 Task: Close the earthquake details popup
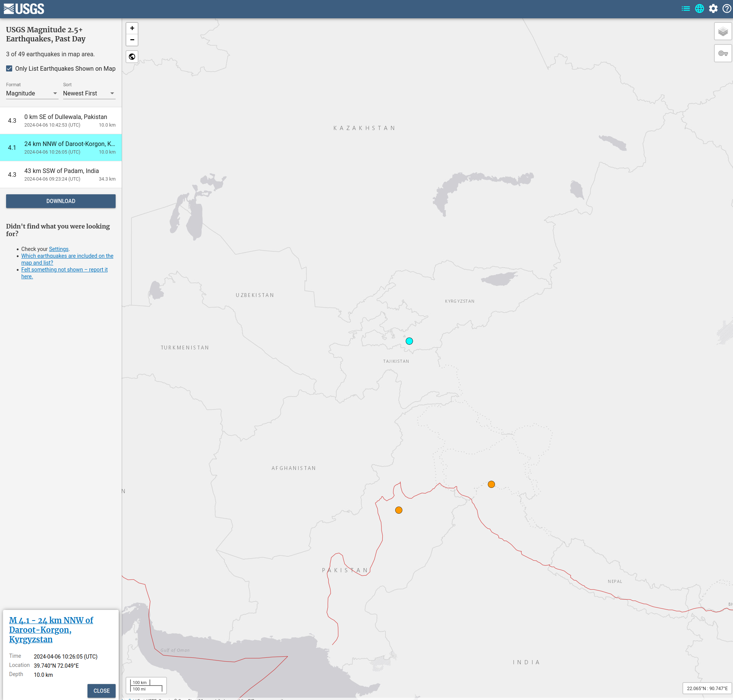coord(102,691)
